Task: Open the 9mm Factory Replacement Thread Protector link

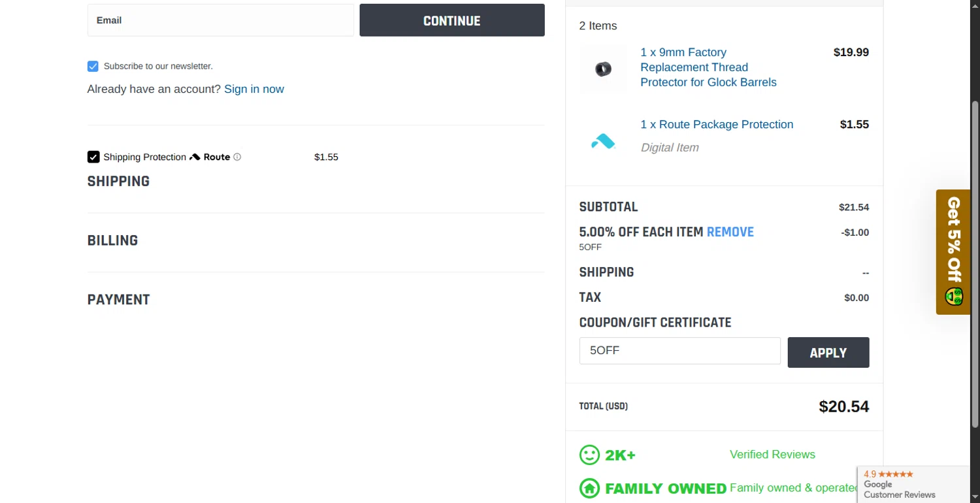Action: tap(708, 67)
